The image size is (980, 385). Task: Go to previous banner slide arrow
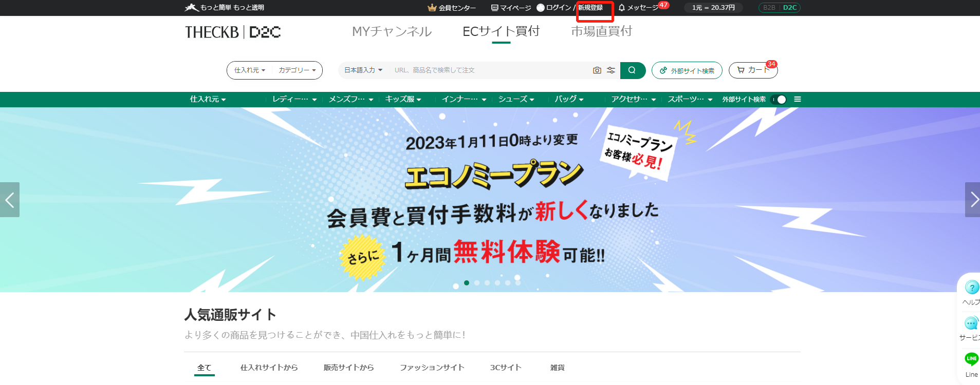click(x=10, y=200)
